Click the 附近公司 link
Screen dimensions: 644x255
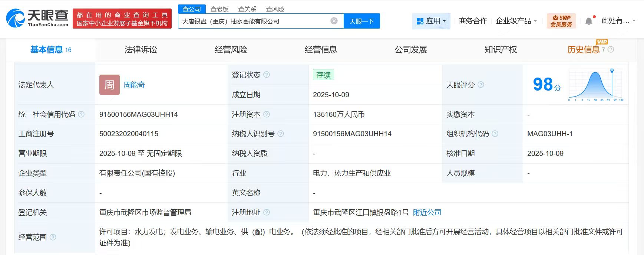pyautogui.click(x=427, y=212)
